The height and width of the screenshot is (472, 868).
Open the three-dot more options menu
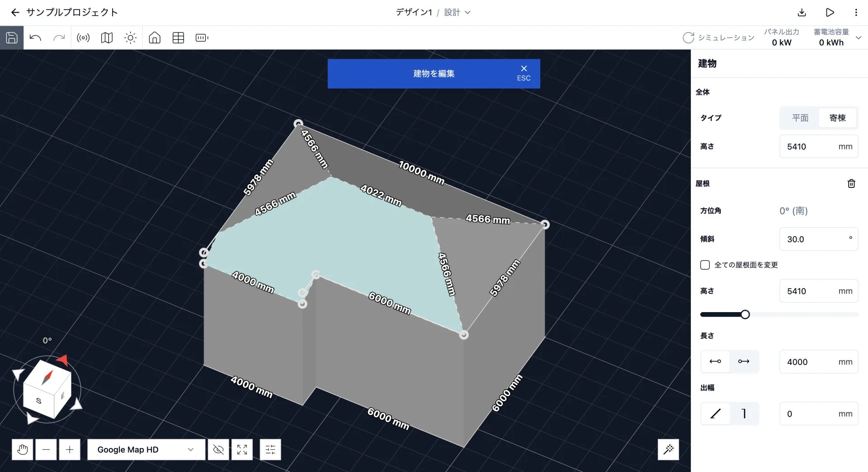(x=856, y=12)
